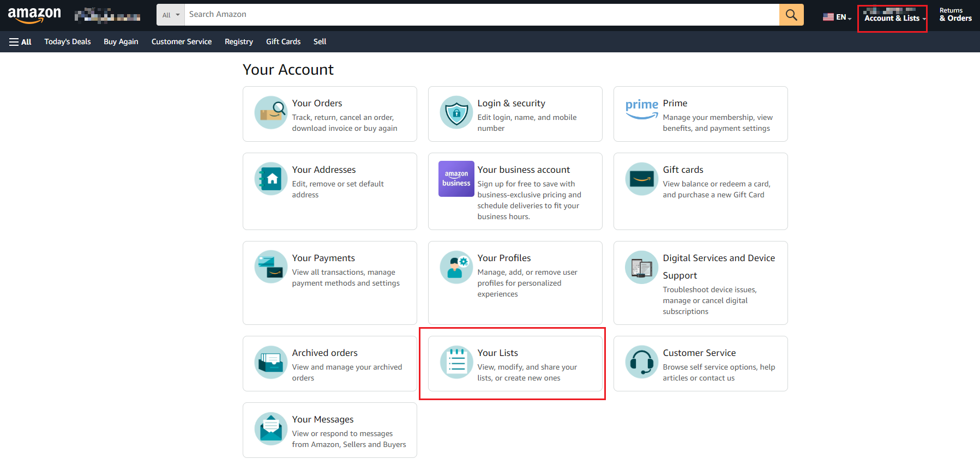Click the Gift cards card icon
980x471 pixels.
click(x=642, y=179)
